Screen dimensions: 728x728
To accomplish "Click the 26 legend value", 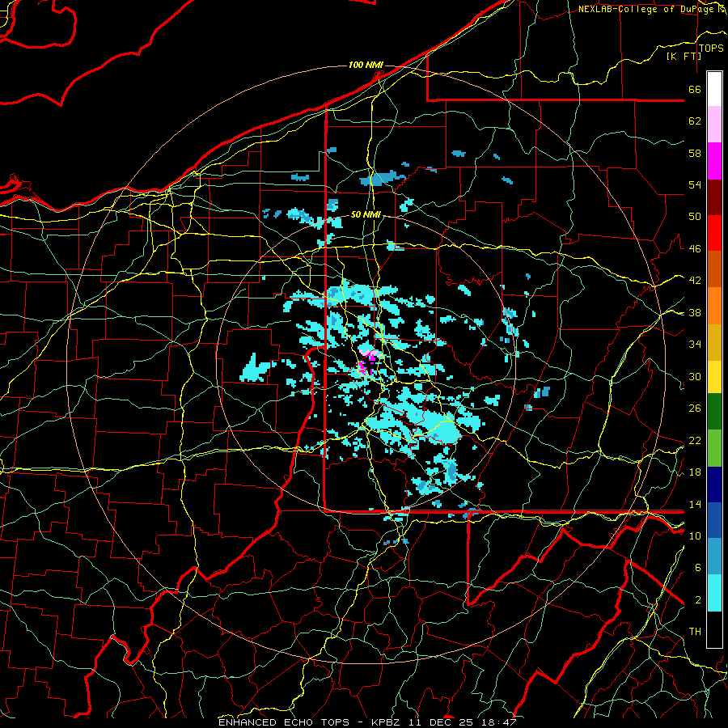I will coord(695,408).
